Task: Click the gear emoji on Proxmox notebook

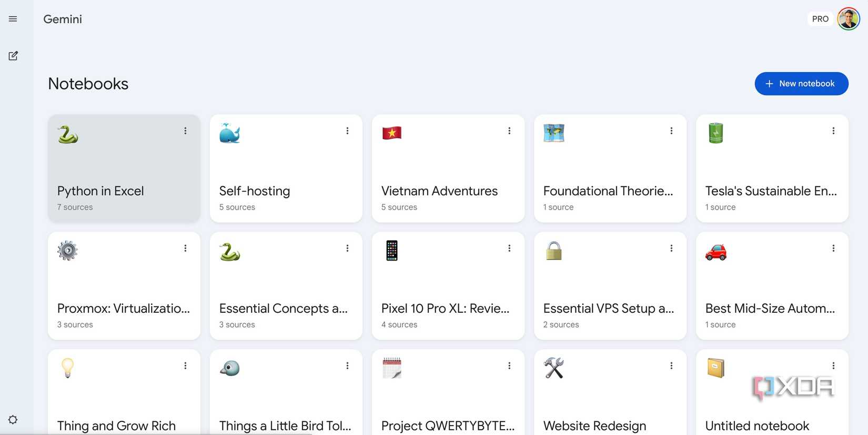Action: point(68,251)
